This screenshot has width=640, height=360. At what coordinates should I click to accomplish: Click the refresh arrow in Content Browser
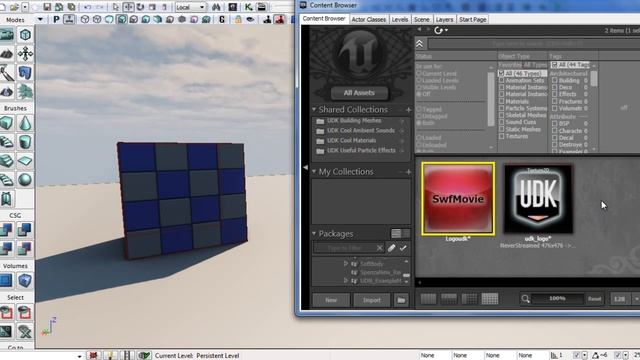pyautogui.click(x=438, y=30)
